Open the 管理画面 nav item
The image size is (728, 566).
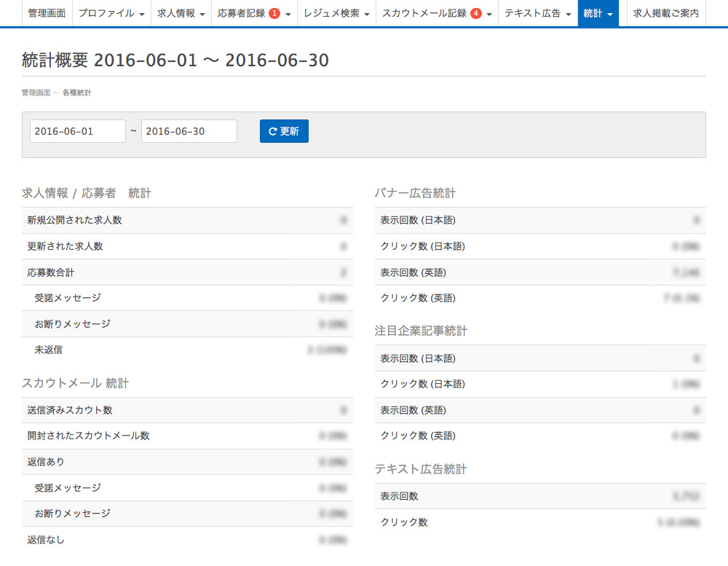[47, 13]
